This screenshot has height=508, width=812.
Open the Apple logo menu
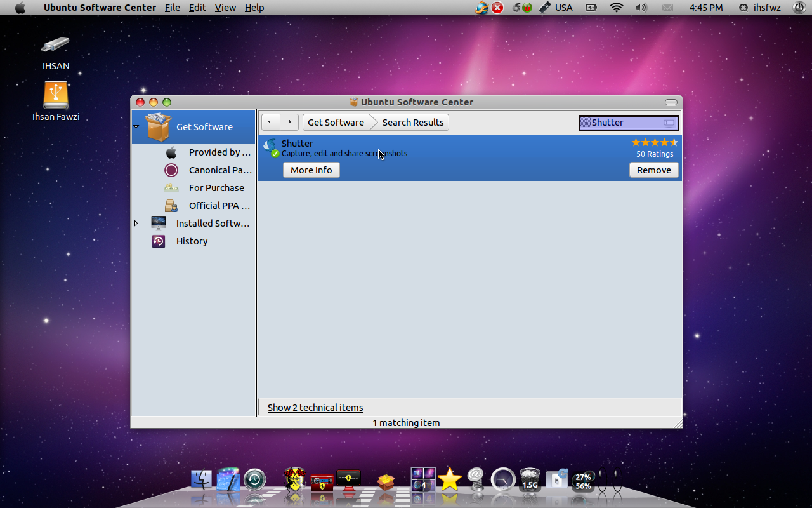tap(20, 8)
